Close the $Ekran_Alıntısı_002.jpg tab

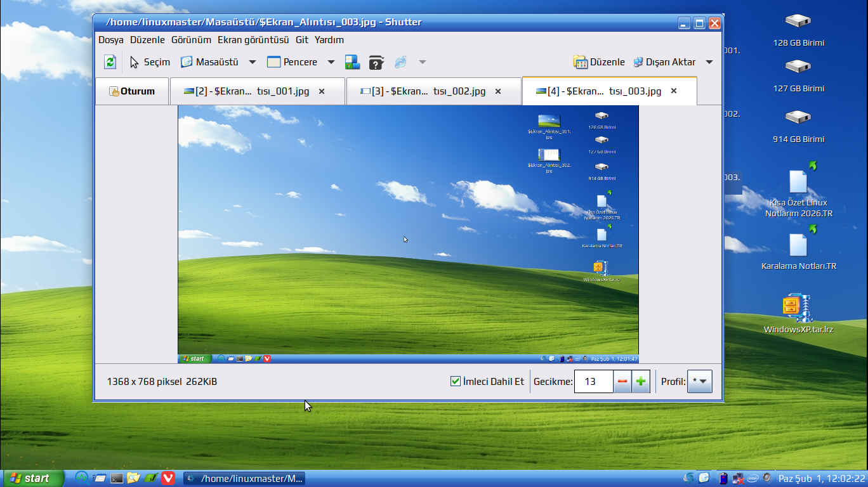pyautogui.click(x=498, y=91)
